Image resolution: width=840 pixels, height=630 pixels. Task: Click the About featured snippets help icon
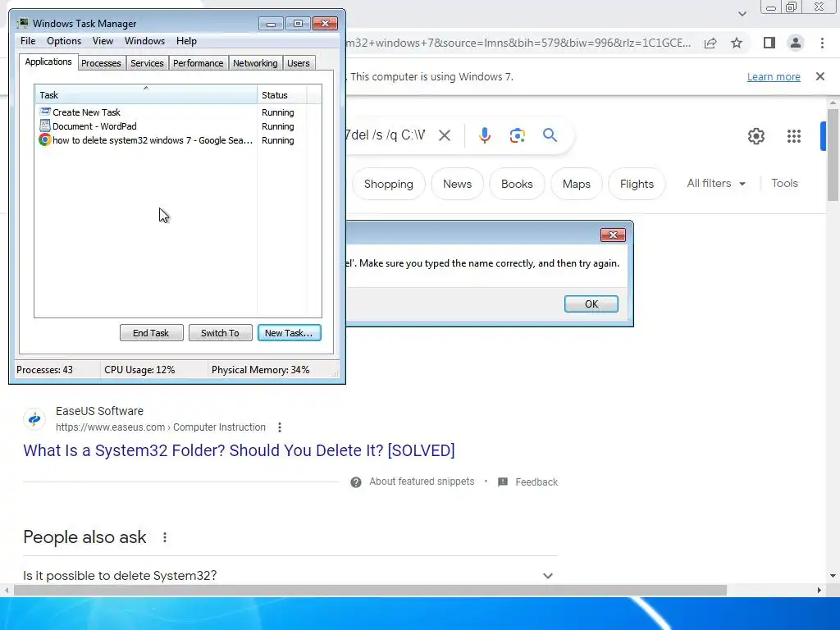[356, 482]
